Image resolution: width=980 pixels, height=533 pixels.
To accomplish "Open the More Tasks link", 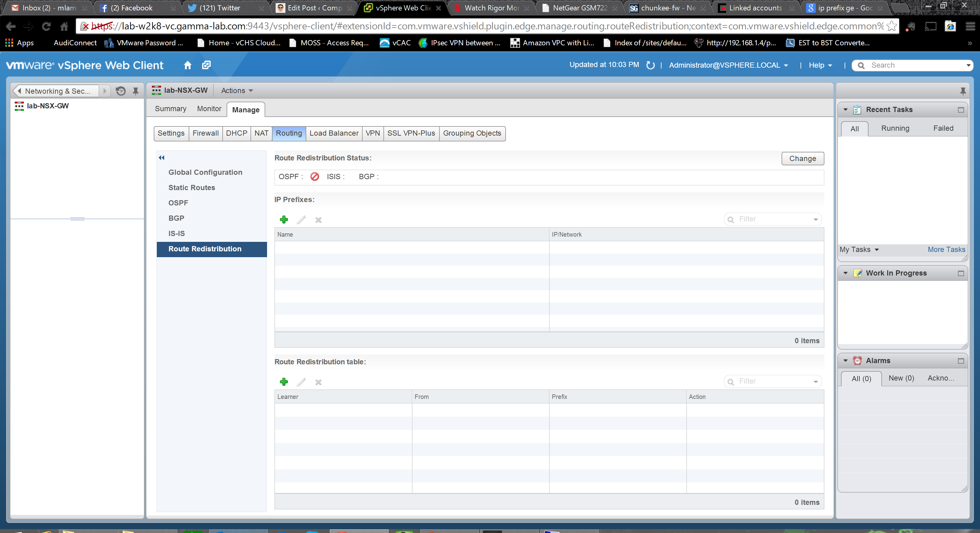I will (946, 250).
